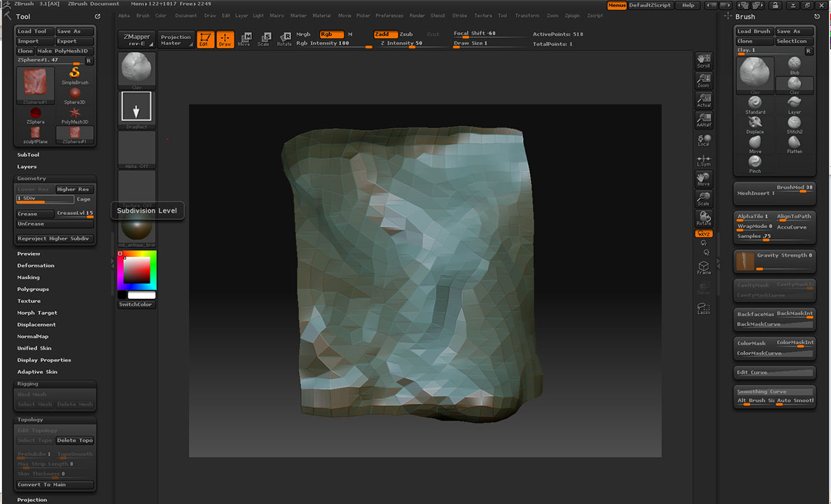Enable the Zsub sculpting mode
Screen dimensions: 831x504
406,34
